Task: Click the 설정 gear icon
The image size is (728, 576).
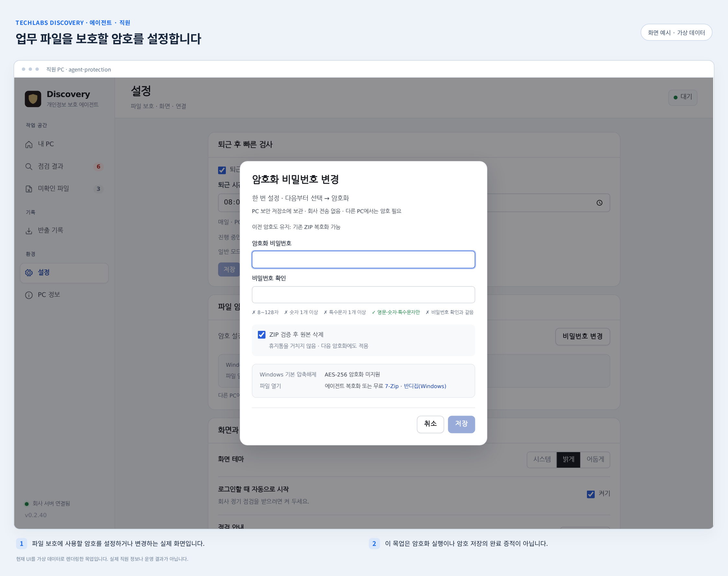Action: [x=29, y=273]
